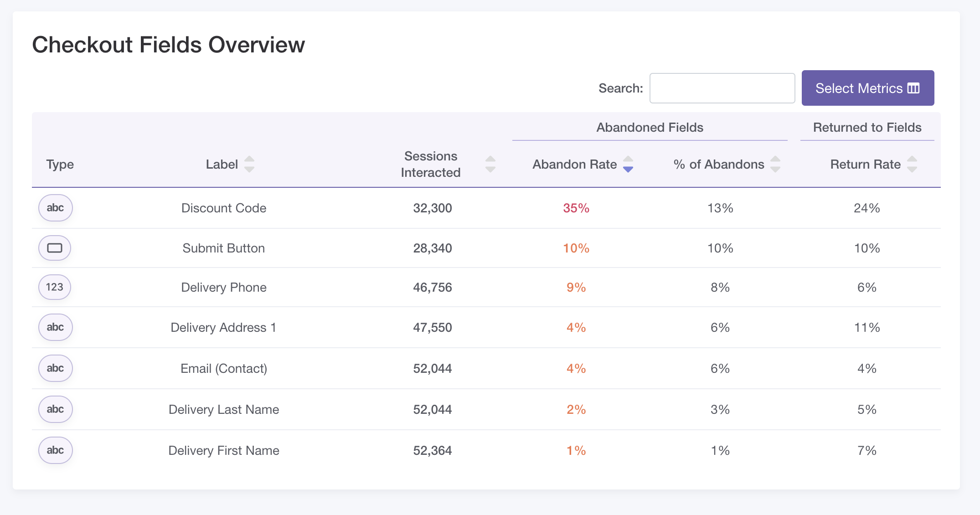This screenshot has height=515, width=980.
Task: Click the 123 type icon for Delivery Phone
Action: tap(55, 287)
